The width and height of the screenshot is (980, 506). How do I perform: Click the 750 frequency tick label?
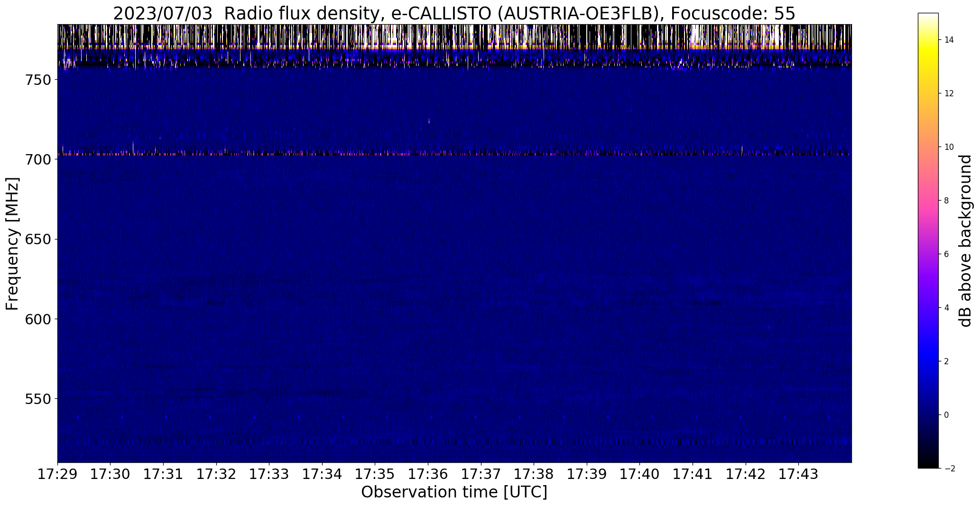coord(37,80)
